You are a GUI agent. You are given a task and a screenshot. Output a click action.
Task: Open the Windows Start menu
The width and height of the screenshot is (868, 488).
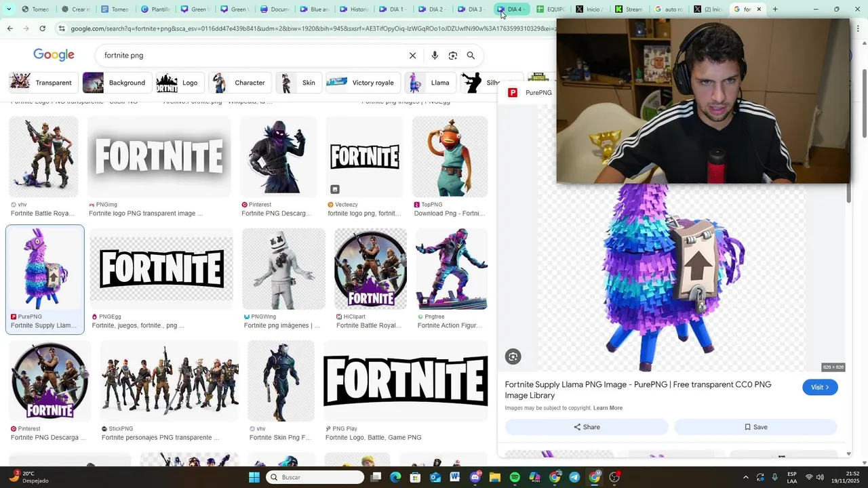[254, 477]
